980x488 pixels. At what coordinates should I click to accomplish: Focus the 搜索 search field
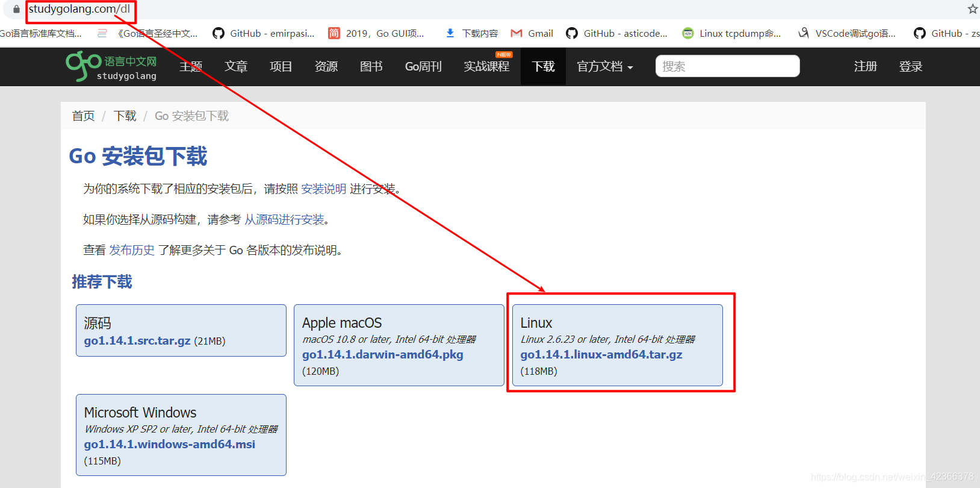tap(727, 66)
